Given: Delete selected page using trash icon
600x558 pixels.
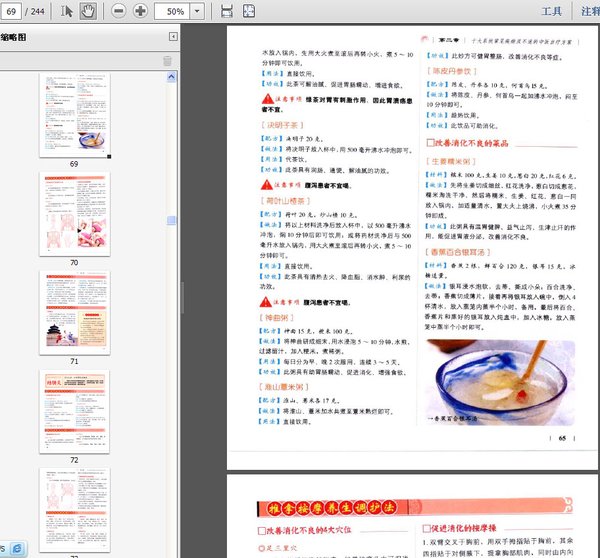Looking at the screenshot, I should [x=167, y=61].
